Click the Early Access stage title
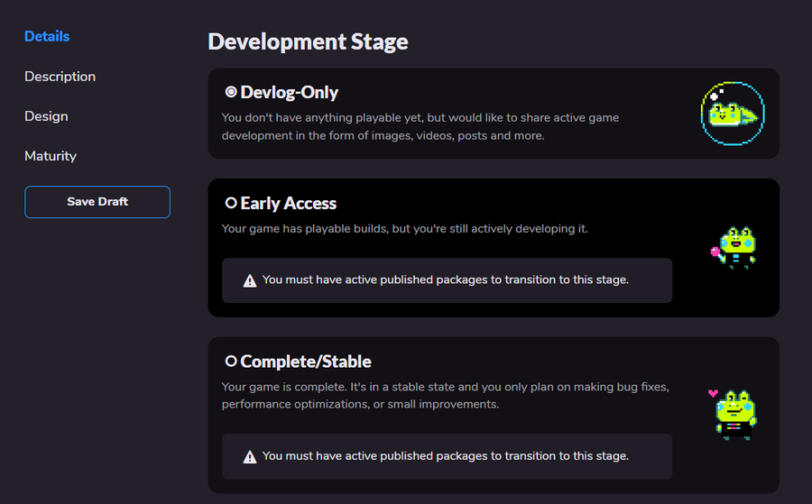 (x=289, y=204)
